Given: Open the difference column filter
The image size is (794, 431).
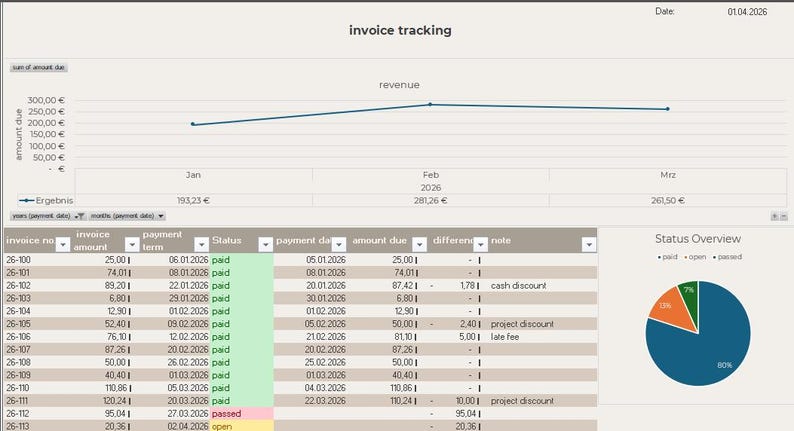Looking at the screenshot, I should coord(481,245).
